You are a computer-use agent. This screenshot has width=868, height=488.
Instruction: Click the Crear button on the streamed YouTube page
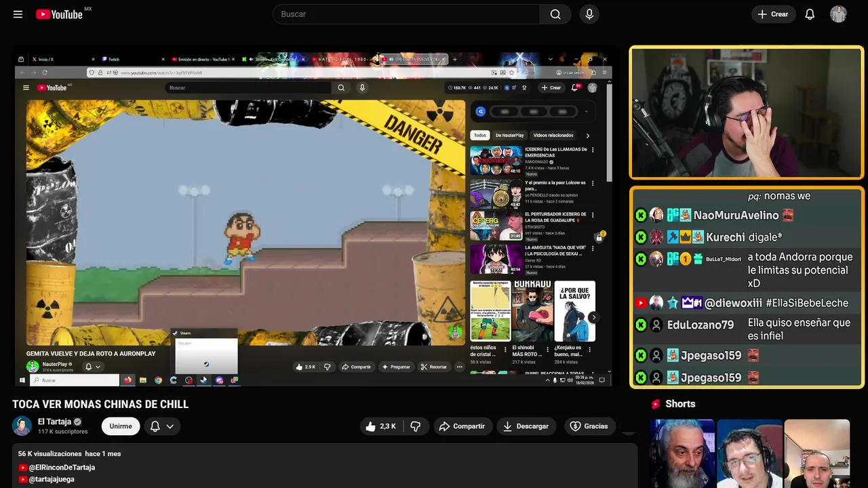pos(551,87)
